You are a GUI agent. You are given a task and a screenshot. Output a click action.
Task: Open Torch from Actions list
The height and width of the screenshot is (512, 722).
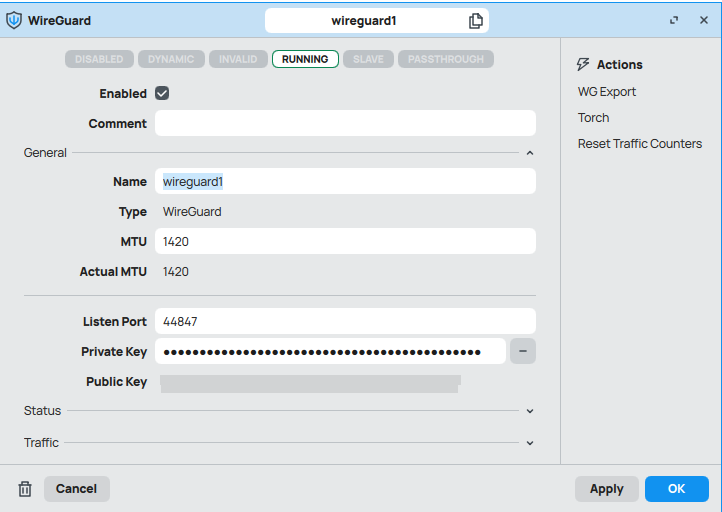coord(593,117)
